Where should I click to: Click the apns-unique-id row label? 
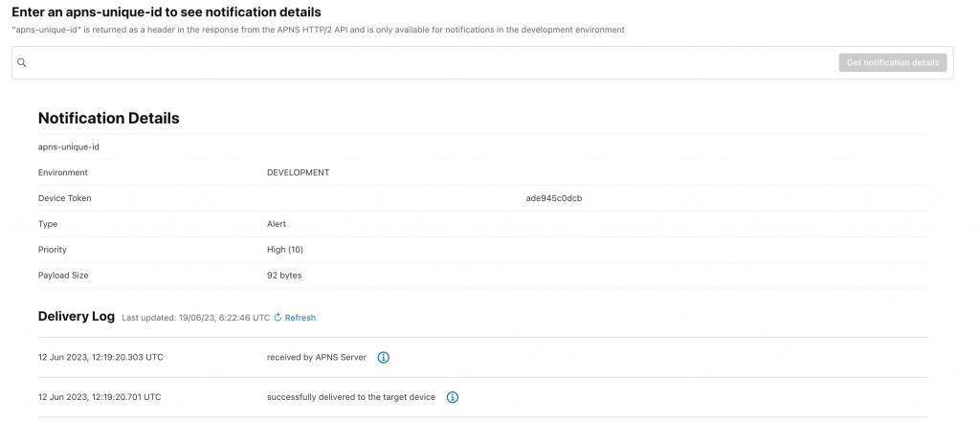coord(69,147)
